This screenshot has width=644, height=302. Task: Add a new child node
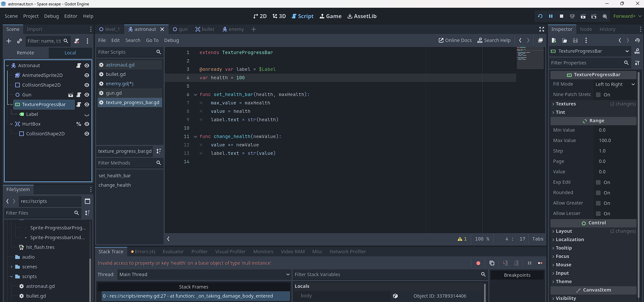coord(9,41)
